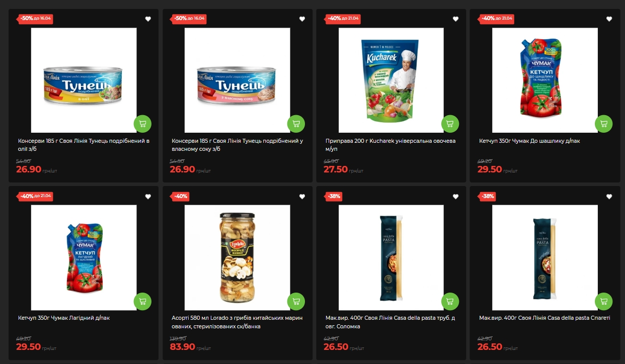
Task: Favorite the Чумак Лагідний ketchup
Action: pos(148,197)
